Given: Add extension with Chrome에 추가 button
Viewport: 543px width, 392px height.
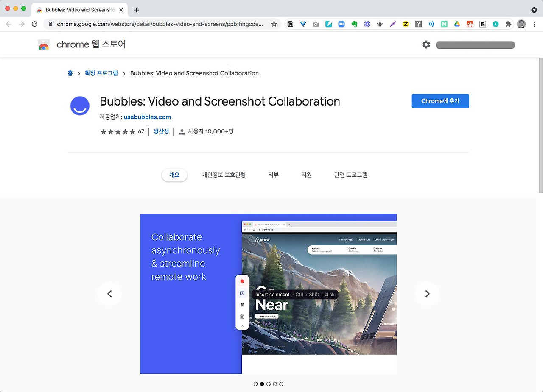Looking at the screenshot, I should (x=440, y=101).
